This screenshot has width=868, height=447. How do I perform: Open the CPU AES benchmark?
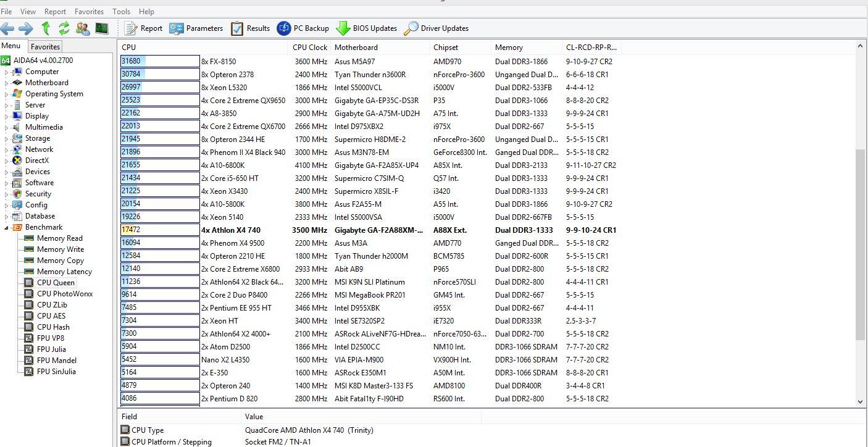click(x=45, y=316)
